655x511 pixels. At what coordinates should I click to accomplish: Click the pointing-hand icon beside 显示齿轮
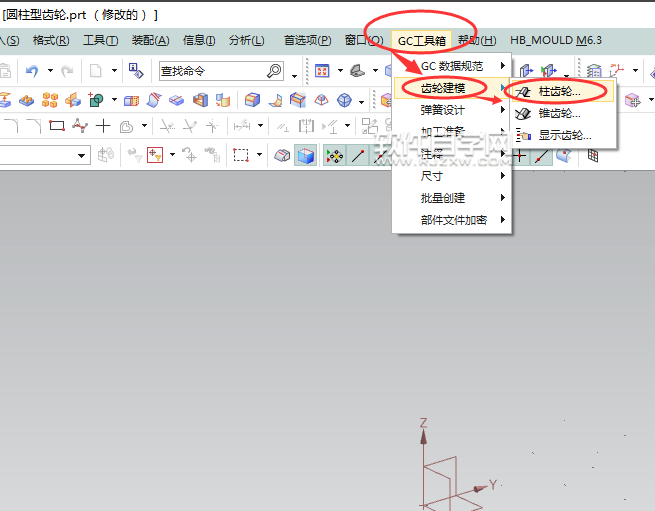(523, 135)
